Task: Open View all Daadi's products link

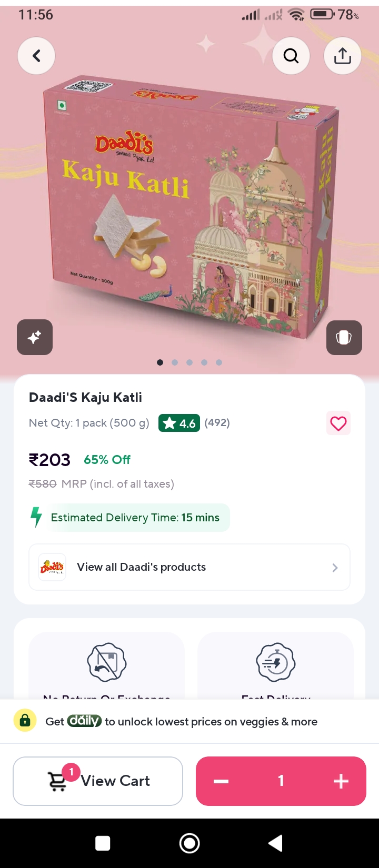Action: click(x=189, y=567)
